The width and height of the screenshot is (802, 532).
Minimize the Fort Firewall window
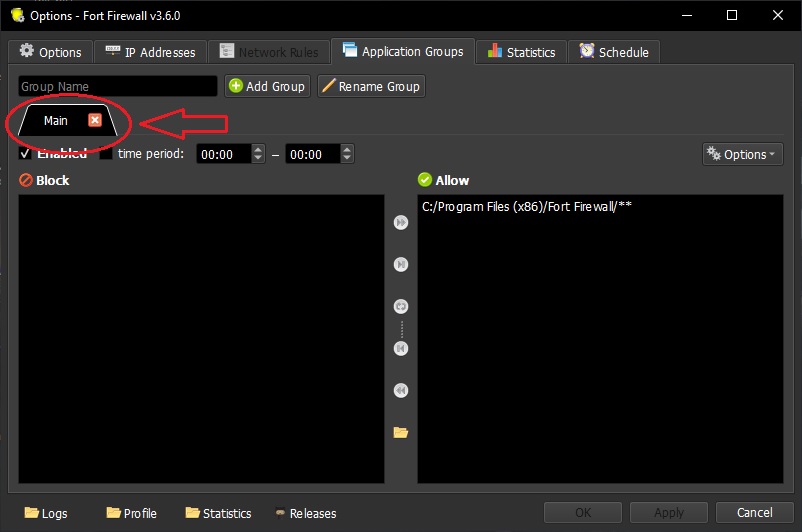point(687,15)
